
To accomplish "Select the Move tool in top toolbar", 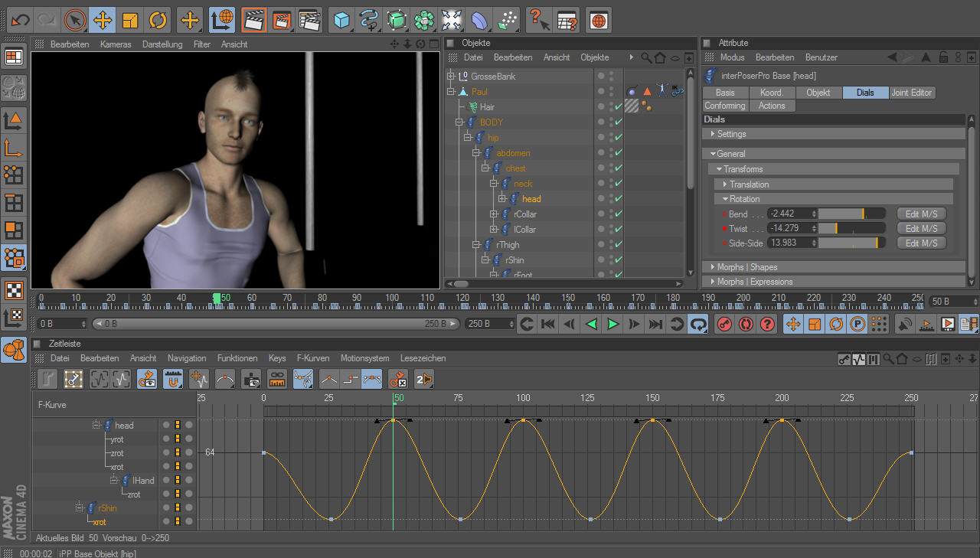I will 102,19.
